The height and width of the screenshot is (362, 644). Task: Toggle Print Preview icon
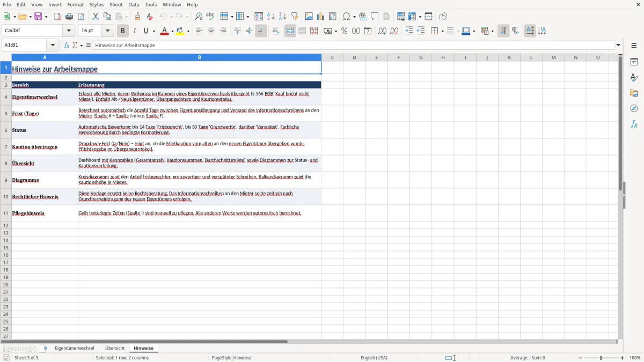click(81, 17)
